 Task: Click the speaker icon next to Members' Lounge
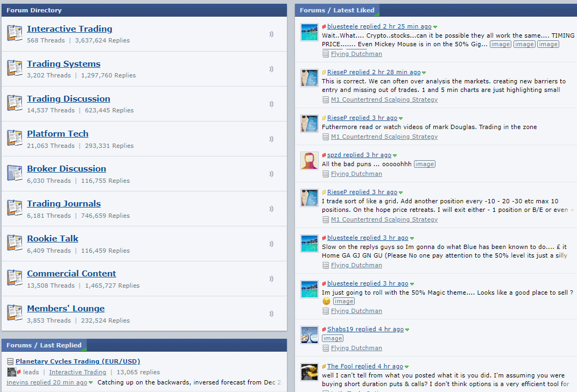[271, 313]
